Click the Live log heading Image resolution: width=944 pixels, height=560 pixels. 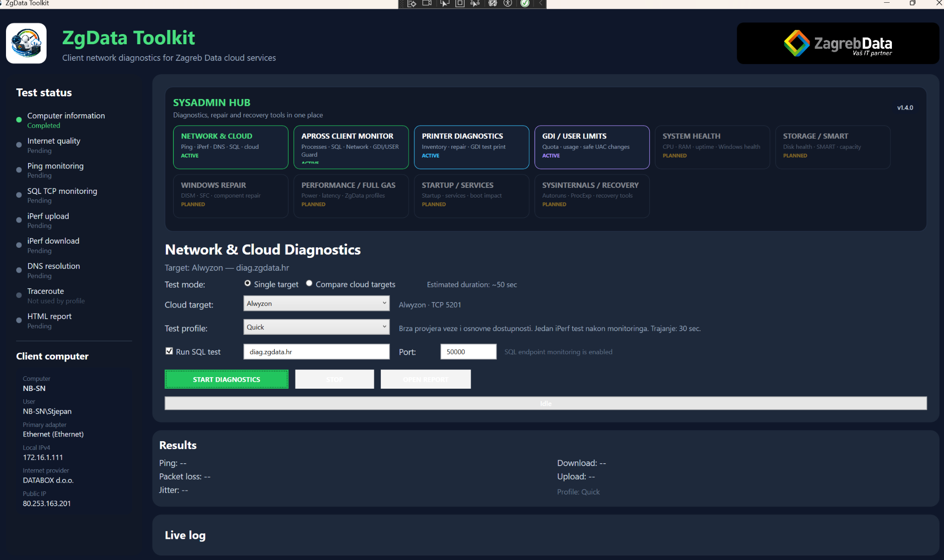185,535
